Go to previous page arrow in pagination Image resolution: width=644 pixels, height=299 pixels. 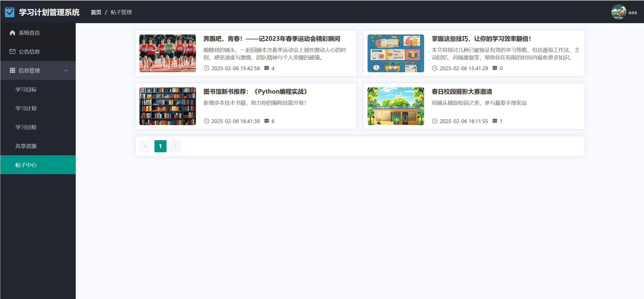145,146
